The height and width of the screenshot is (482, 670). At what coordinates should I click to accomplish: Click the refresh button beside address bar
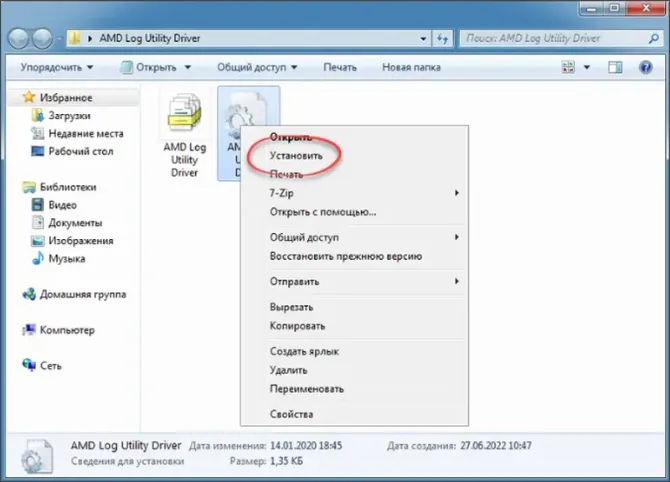click(442, 39)
